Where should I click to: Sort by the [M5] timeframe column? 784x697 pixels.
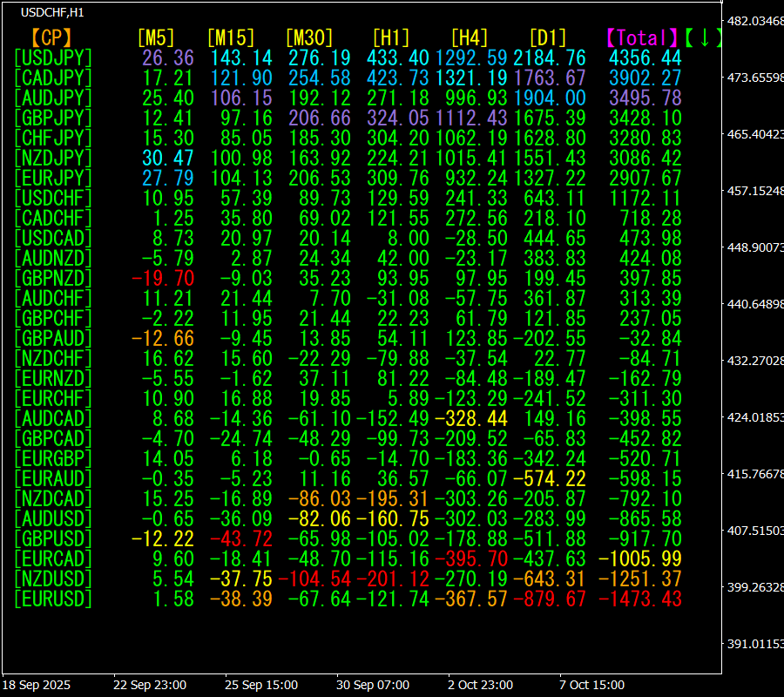tap(156, 37)
